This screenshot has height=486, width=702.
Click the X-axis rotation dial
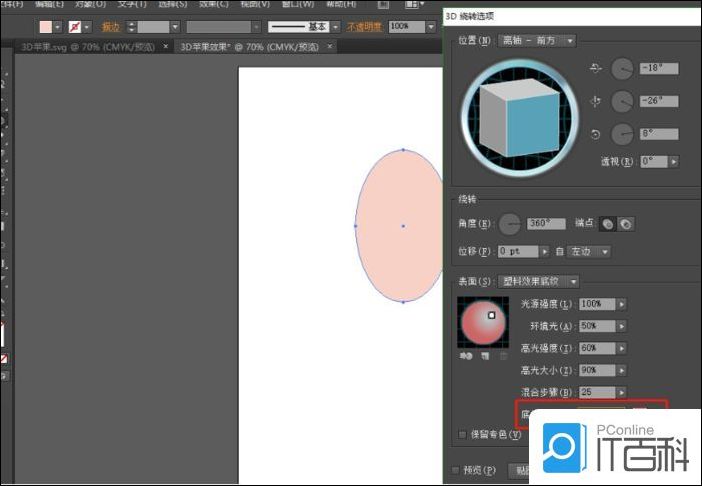[622, 69]
